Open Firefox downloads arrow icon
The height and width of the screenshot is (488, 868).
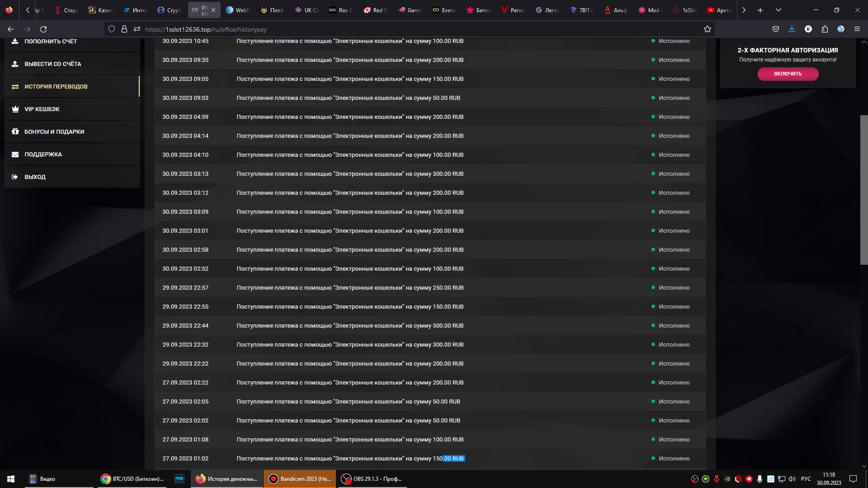pyautogui.click(x=792, y=29)
